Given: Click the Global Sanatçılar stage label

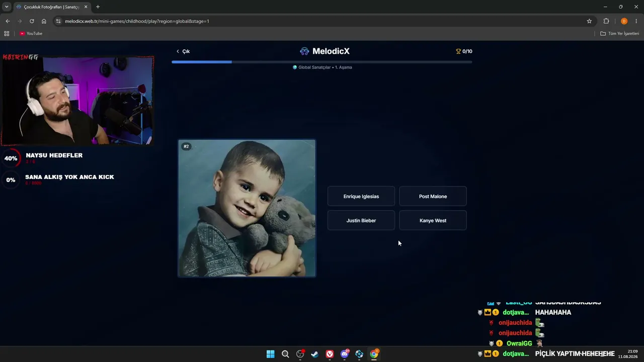Looking at the screenshot, I should click(323, 67).
